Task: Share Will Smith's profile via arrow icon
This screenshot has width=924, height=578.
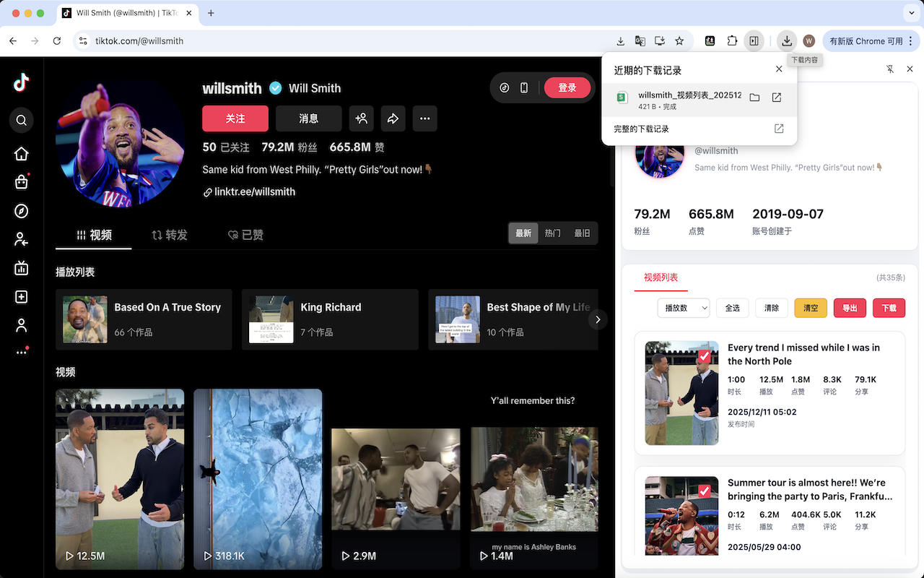Action: pyautogui.click(x=393, y=118)
